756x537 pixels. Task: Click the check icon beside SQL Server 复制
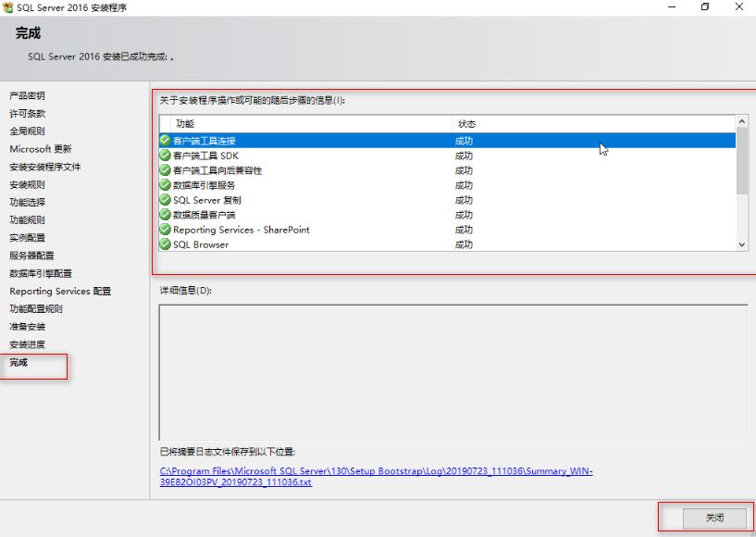pos(166,200)
